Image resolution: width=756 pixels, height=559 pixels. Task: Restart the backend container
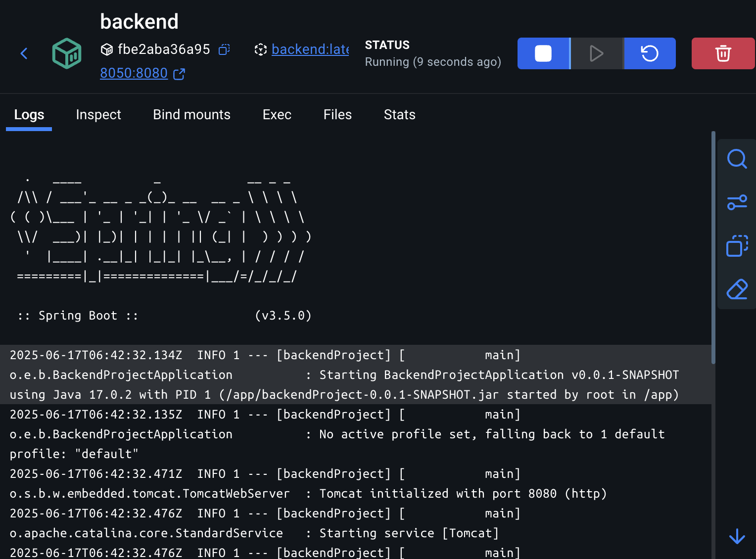coord(650,53)
